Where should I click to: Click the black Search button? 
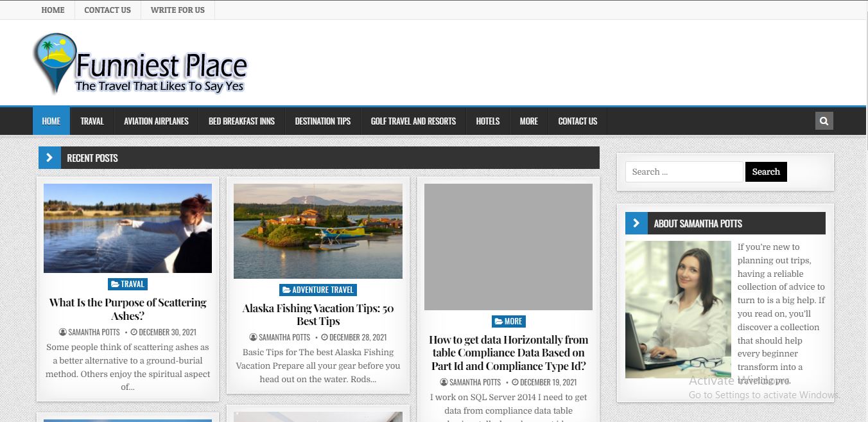coord(766,171)
